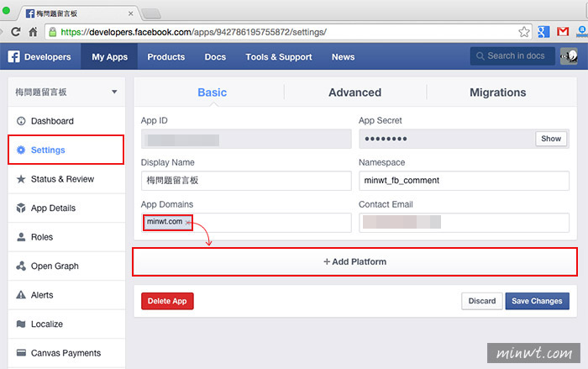Click the Settings gear icon
The height and width of the screenshot is (369, 588).
point(21,150)
